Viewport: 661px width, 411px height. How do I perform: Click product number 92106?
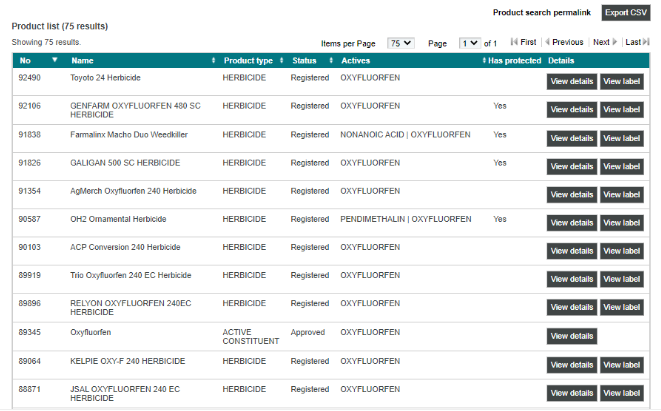point(30,106)
